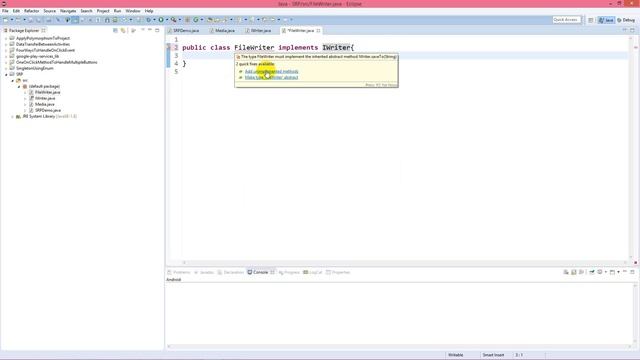Collapse the src folder node
This screenshot has width=640, height=360.
(x=13, y=80)
